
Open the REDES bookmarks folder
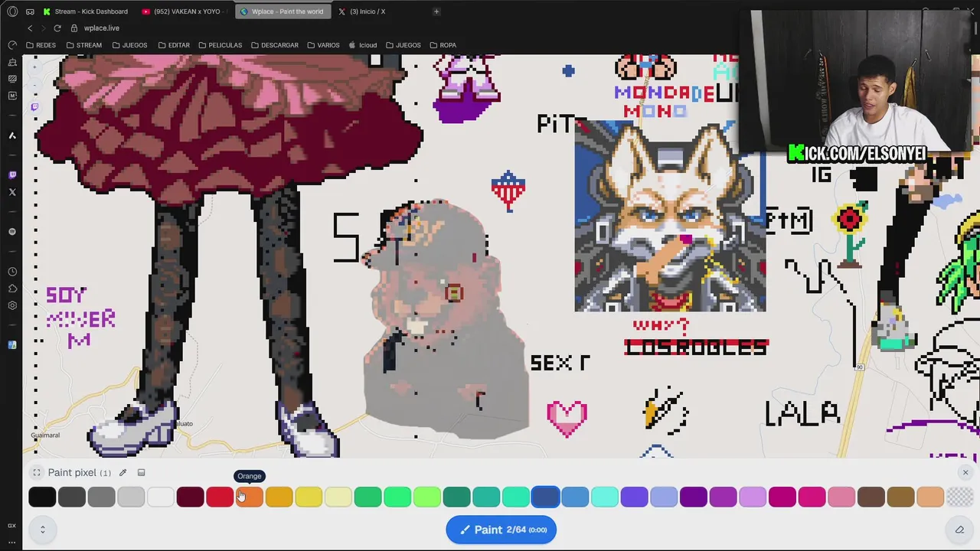[40, 45]
